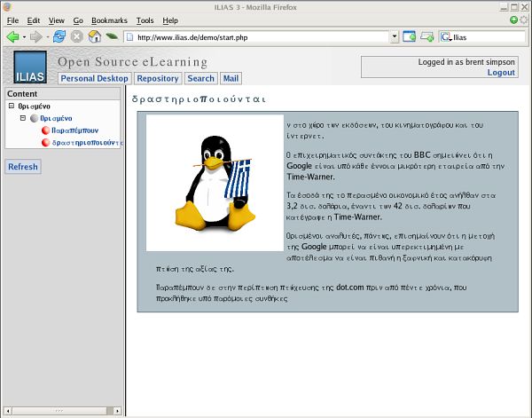Screen dimensions: 532x418
Task: Open the Help menu
Action: [x=170, y=20]
